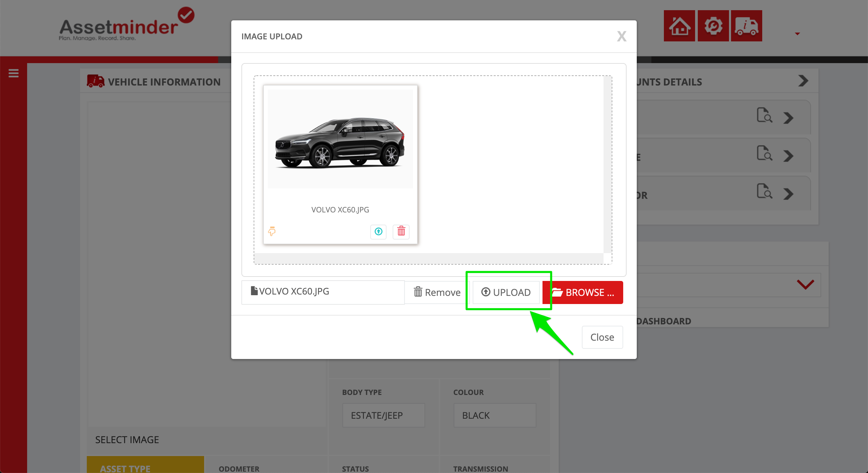Click the SELECT IMAGE label
This screenshot has height=473, width=868.
click(127, 440)
